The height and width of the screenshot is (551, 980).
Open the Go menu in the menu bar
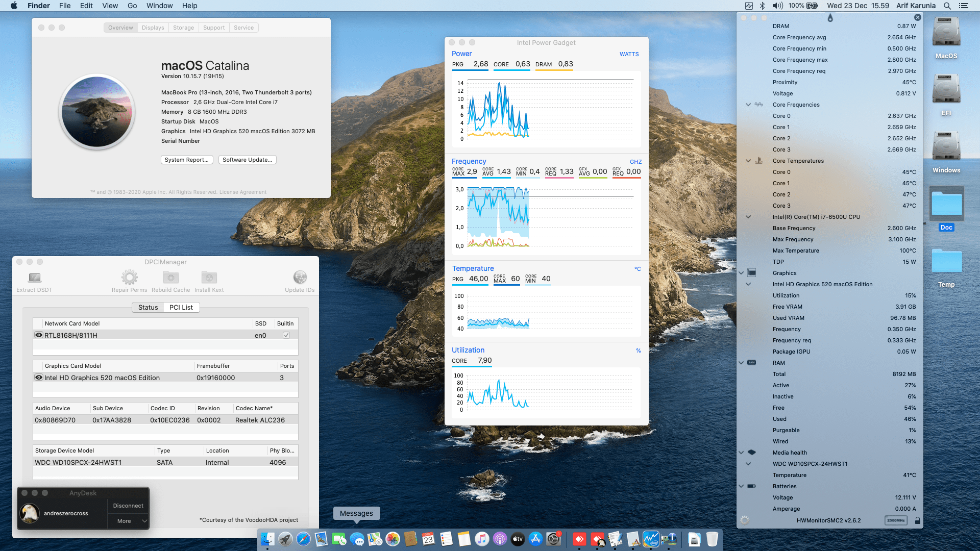click(132, 6)
